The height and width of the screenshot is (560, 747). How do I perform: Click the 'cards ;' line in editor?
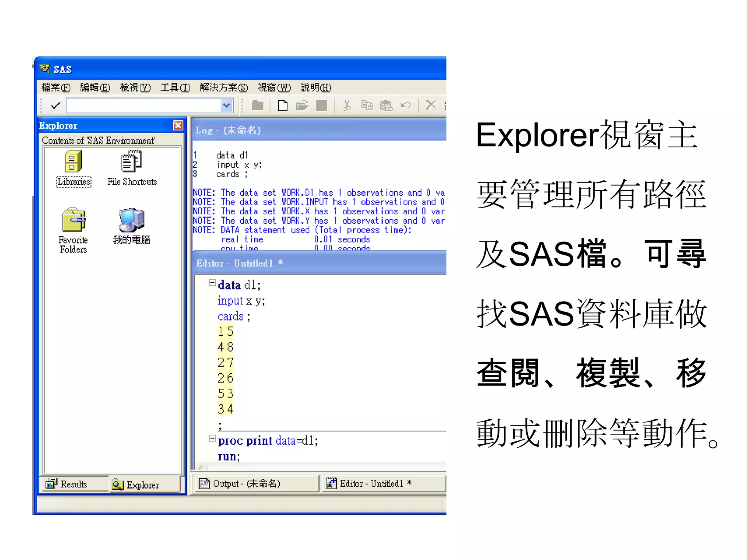click(x=234, y=316)
